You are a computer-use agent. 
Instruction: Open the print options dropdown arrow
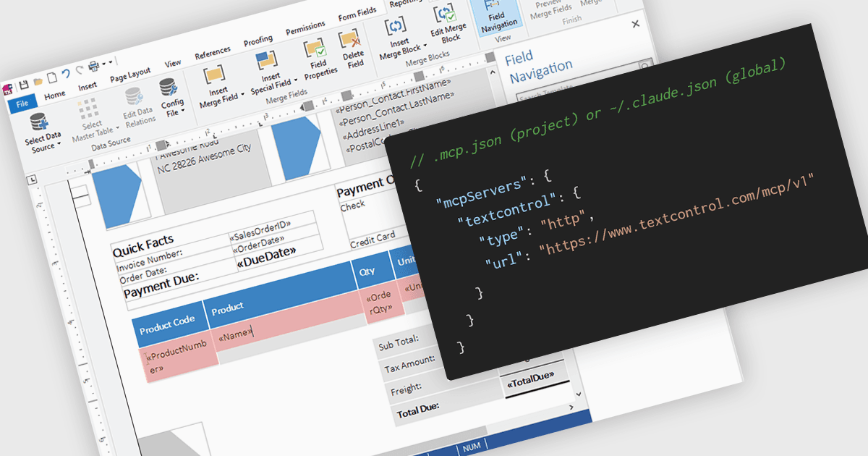[104, 64]
